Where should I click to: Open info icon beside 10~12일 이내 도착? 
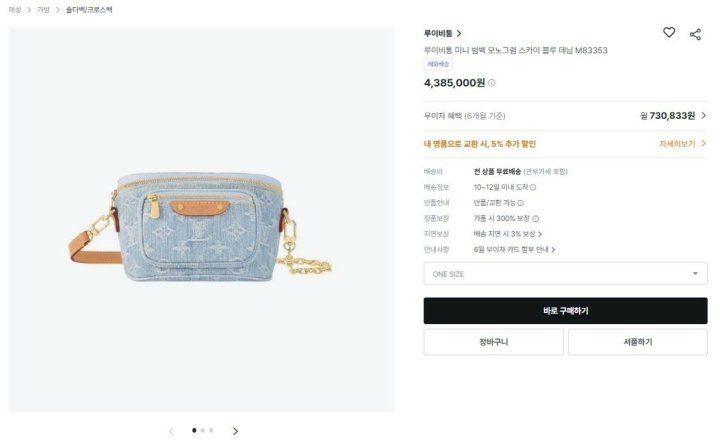pos(533,187)
